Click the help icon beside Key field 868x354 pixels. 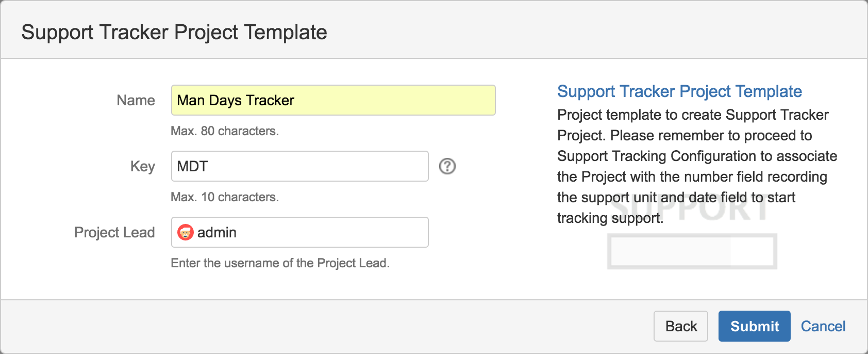(447, 166)
